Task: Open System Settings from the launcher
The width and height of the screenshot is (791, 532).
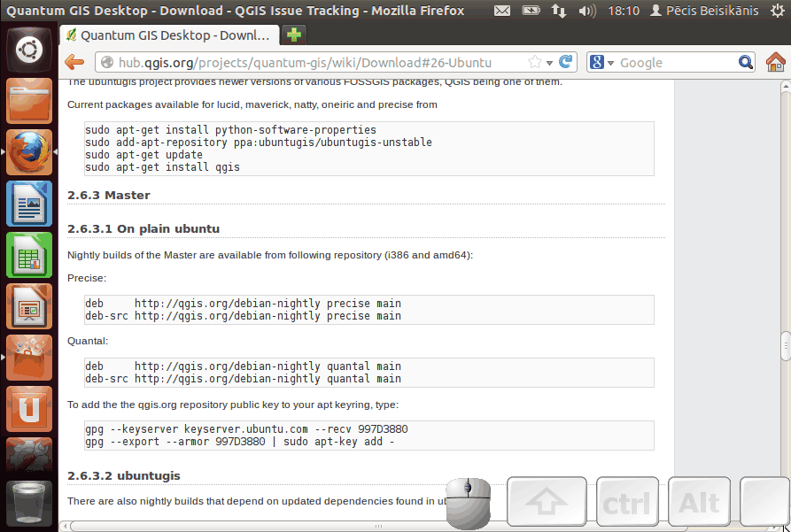Action: pos(28,457)
